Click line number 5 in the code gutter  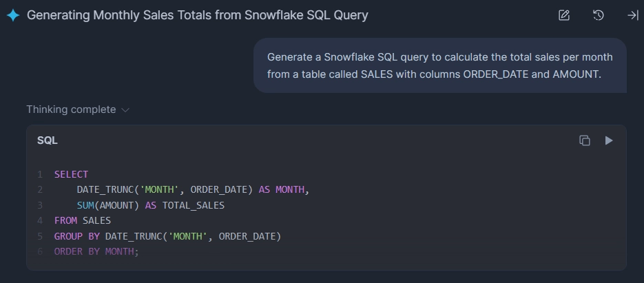pos(40,236)
